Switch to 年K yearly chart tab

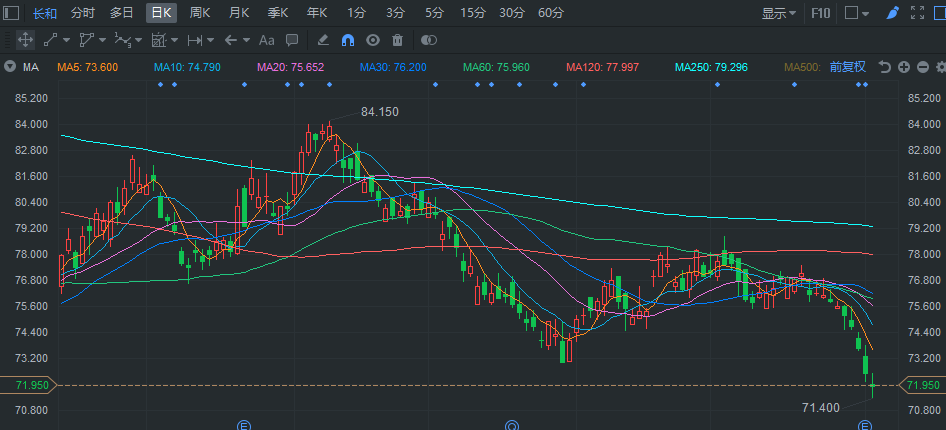tap(317, 13)
